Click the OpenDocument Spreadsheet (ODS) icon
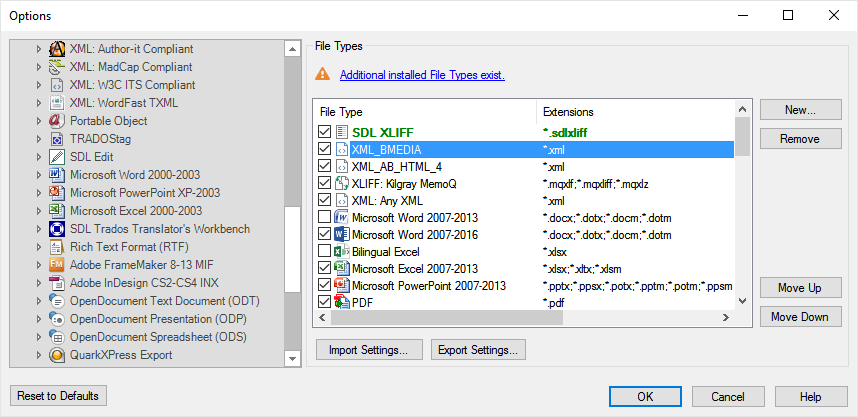858x417 pixels. 57,337
